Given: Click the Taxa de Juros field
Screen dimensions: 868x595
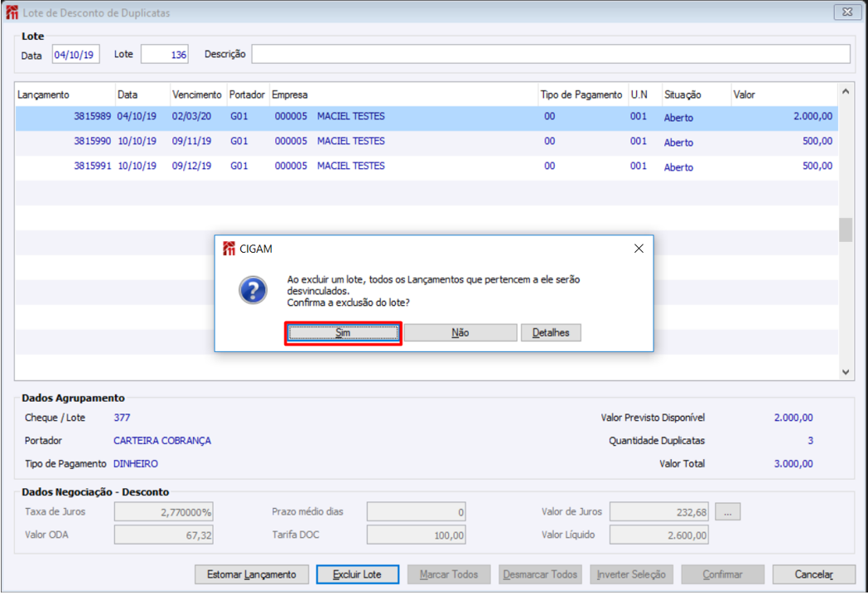Looking at the screenshot, I should [164, 512].
